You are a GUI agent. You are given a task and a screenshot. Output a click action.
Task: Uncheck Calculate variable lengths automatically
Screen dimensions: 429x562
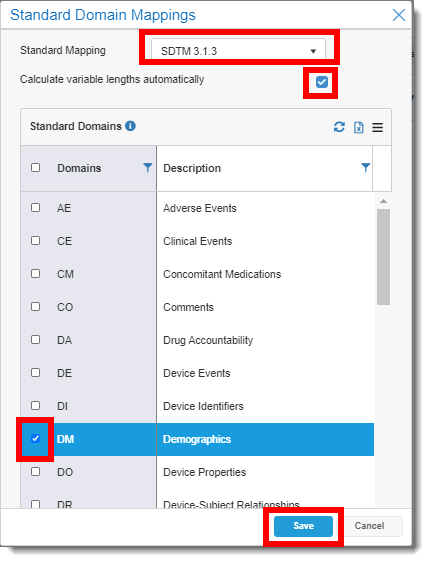[x=321, y=82]
